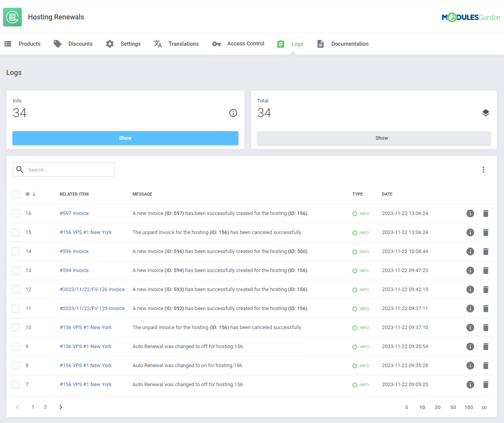Show details for log ID 14
This screenshot has height=423, width=504.
(470, 251)
